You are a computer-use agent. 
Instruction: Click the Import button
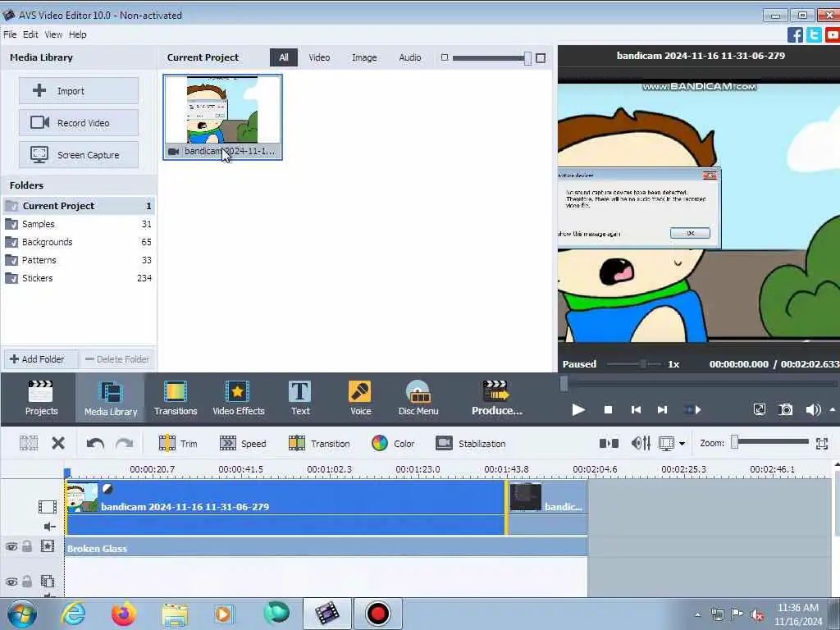click(x=79, y=90)
